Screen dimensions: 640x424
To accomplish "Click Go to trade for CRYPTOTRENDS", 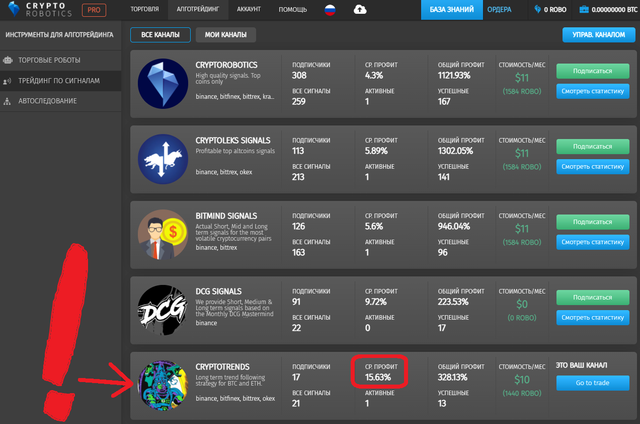I will [593, 383].
